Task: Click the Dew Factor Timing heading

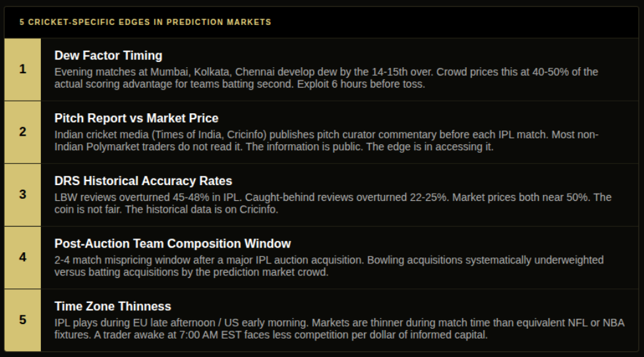Action: coord(108,55)
